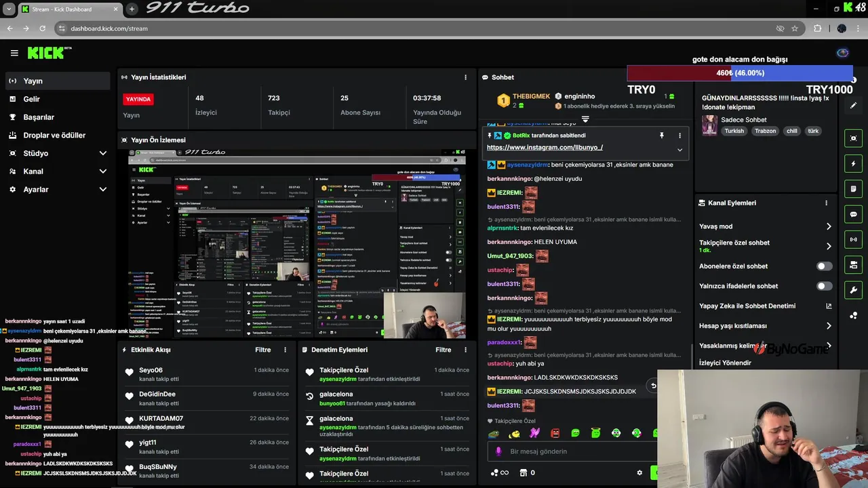Open external link icon for Yapay Zeka Sohbet Denetimi

[828, 306]
